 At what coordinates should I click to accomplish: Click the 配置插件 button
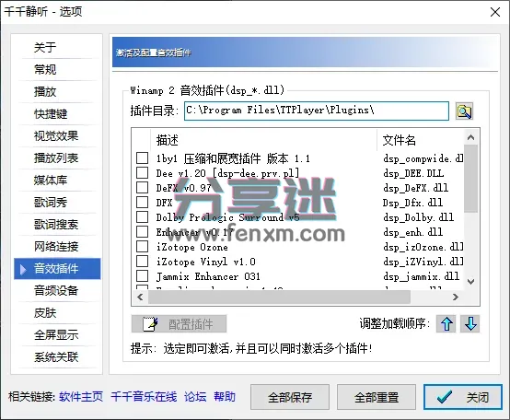tap(179, 323)
